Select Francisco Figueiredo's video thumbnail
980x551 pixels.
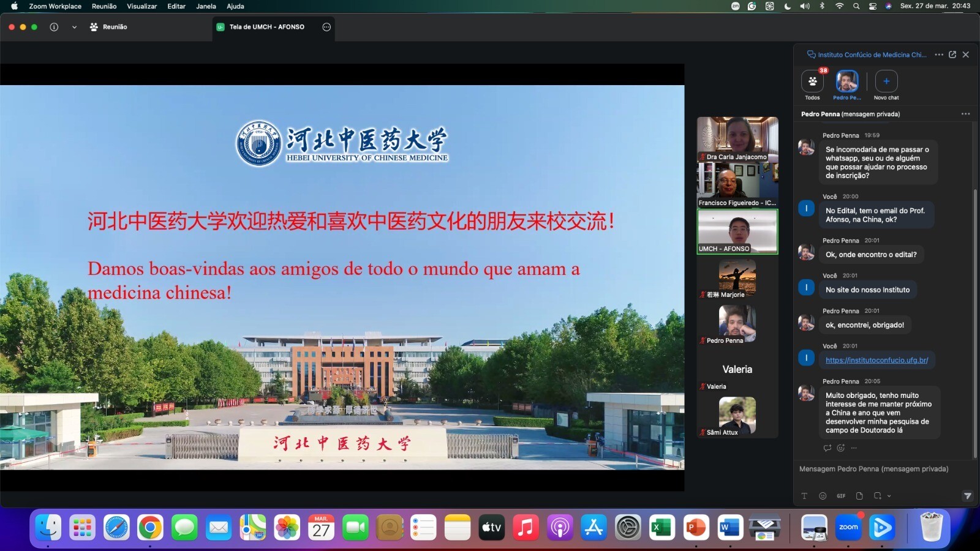click(737, 186)
